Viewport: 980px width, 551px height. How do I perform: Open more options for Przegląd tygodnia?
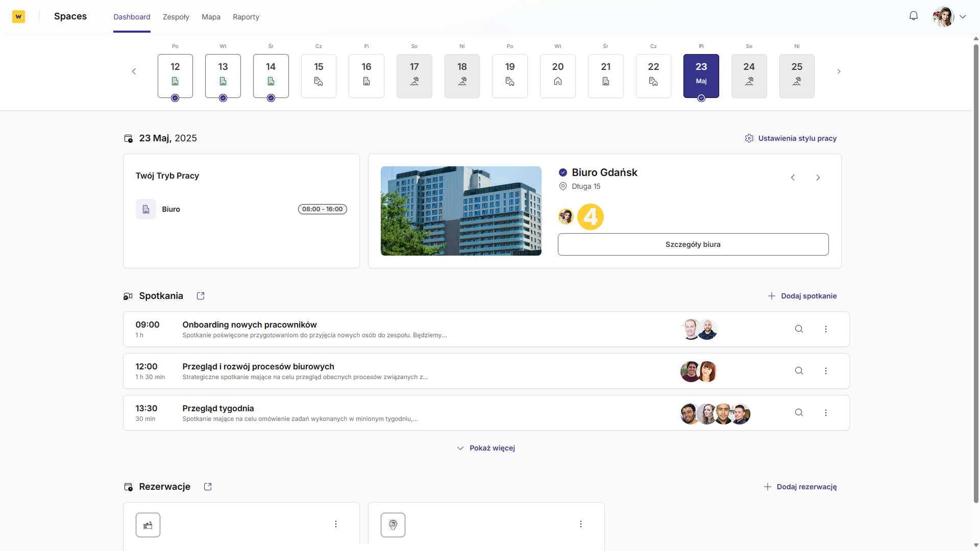coord(826,413)
